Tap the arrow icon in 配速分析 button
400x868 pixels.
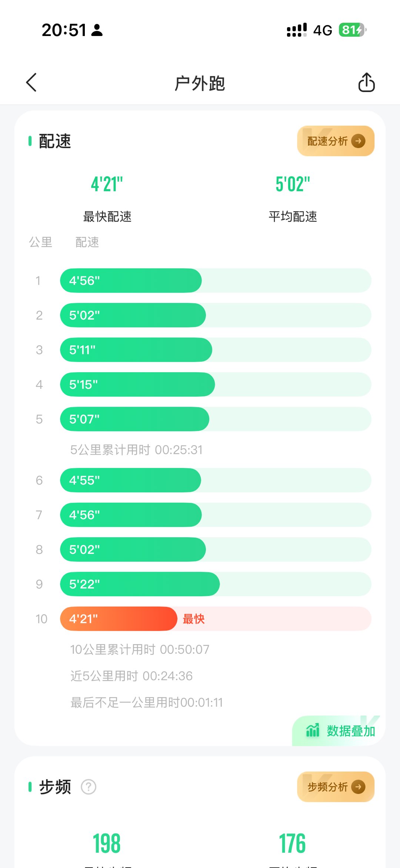pyautogui.click(x=358, y=141)
